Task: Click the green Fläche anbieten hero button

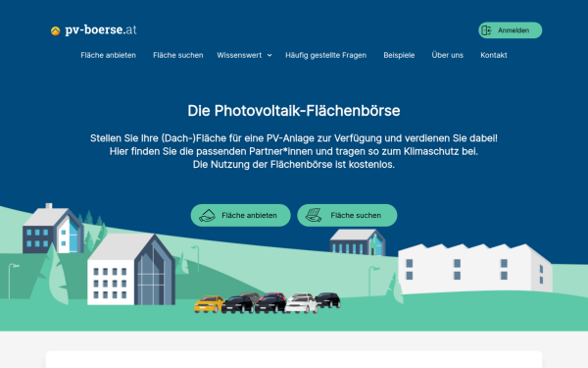Action: click(240, 215)
